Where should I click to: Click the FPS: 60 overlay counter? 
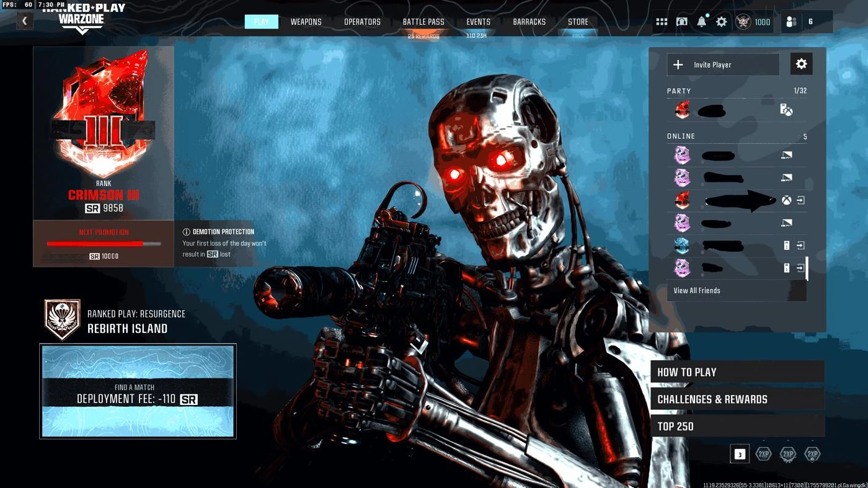tap(17, 4)
